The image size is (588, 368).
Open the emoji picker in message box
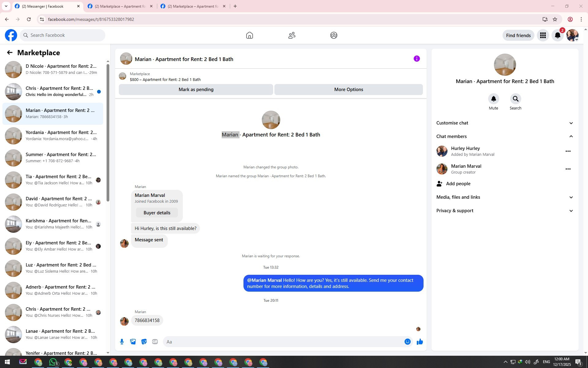(x=407, y=342)
